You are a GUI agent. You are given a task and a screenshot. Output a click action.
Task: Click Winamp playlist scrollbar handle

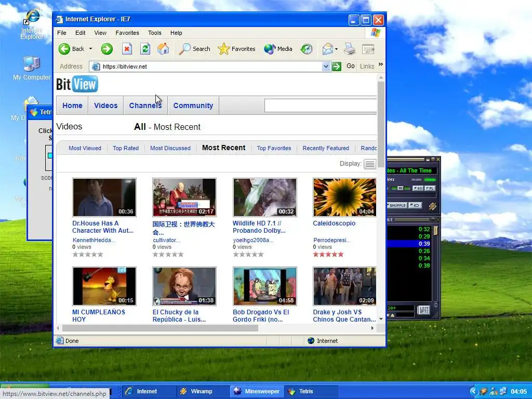pos(435,230)
